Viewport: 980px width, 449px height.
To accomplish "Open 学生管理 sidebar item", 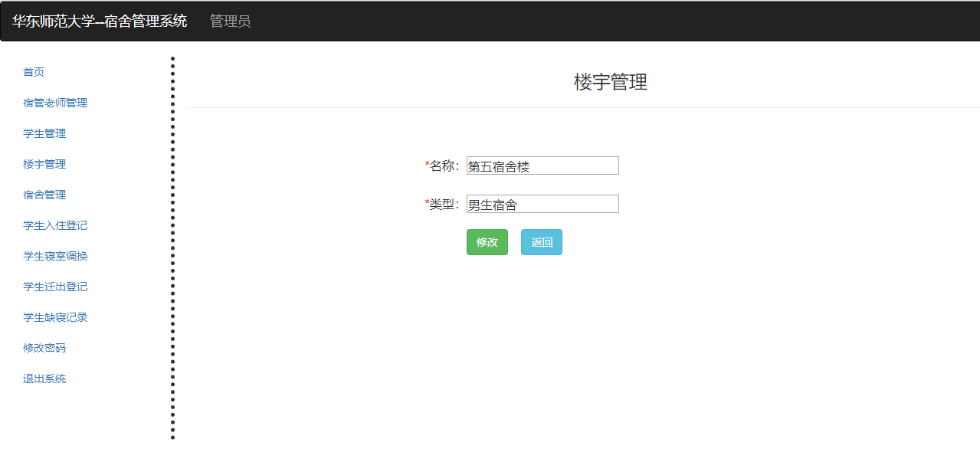I will point(44,133).
